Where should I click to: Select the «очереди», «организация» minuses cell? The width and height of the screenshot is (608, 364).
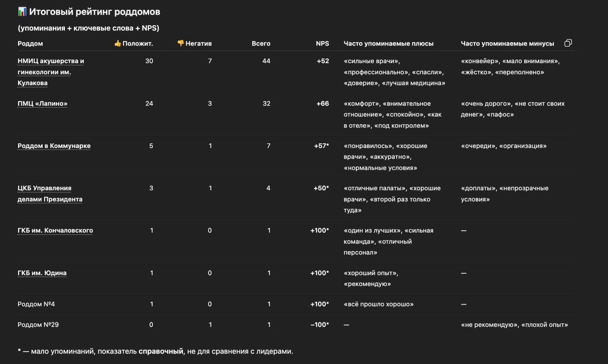click(504, 146)
